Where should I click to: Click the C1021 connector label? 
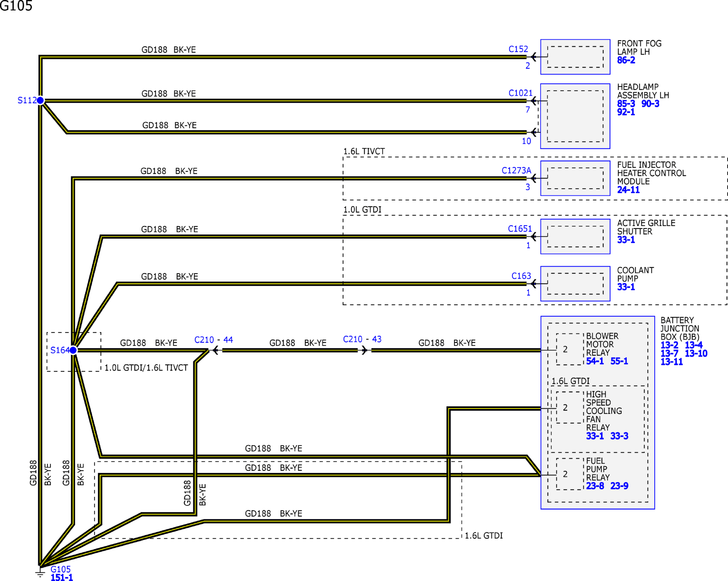coord(520,93)
